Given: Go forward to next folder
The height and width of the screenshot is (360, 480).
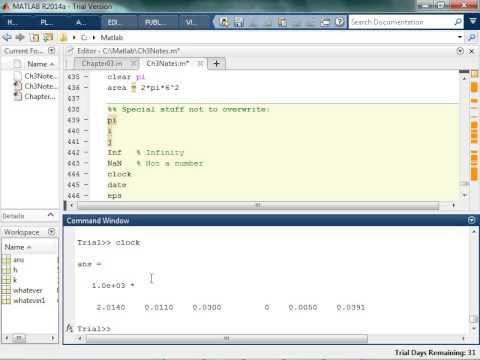Looking at the screenshot, I should [20, 37].
